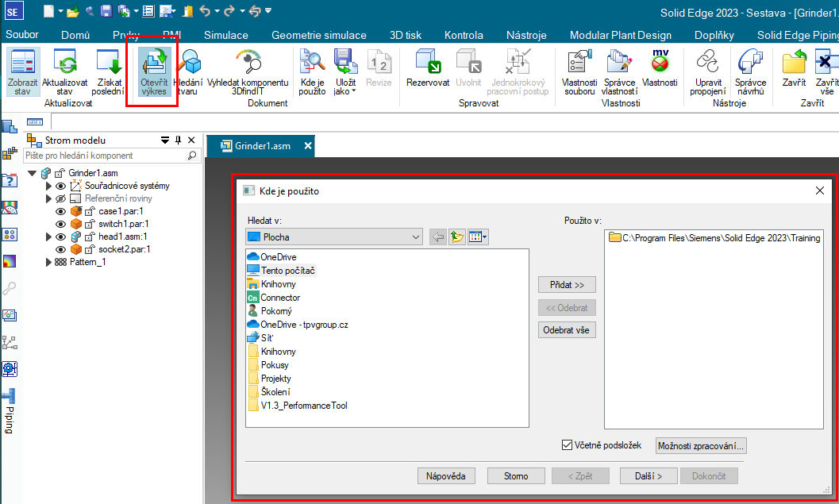This screenshot has height=504, width=839.
Task: Redo the last undone action
Action: (229, 11)
